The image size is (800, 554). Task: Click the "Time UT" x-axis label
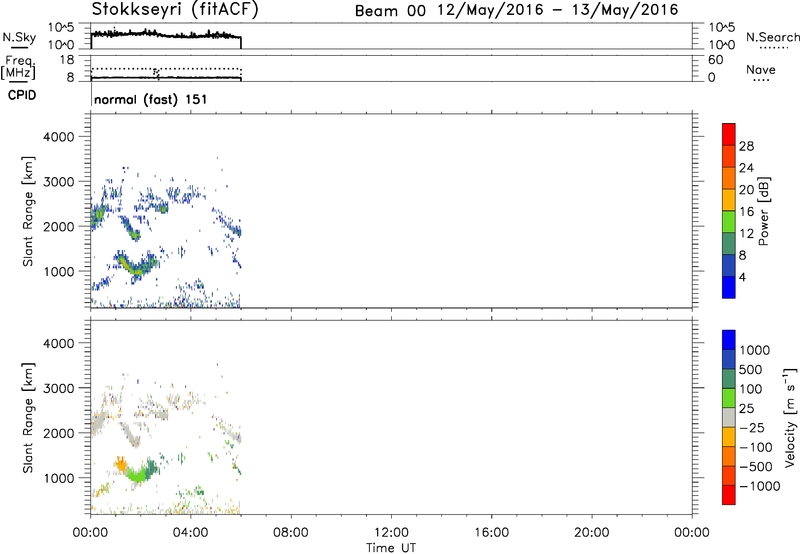click(391, 548)
